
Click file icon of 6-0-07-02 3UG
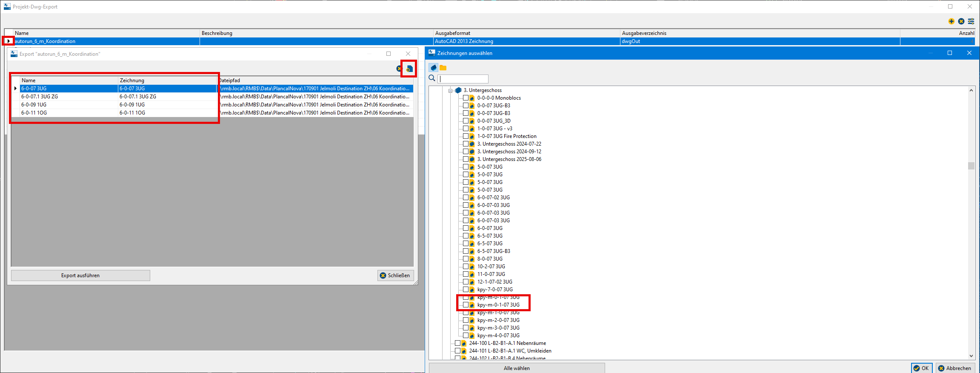coord(472,198)
